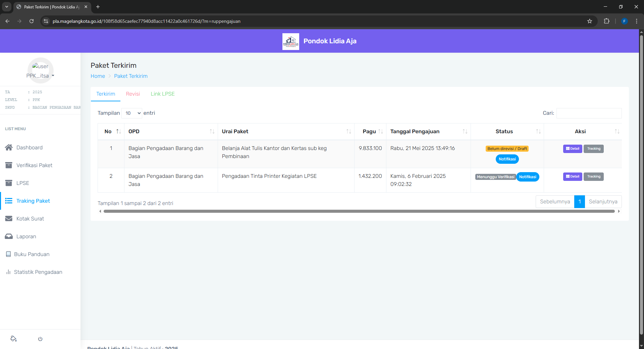Click Tracking button for Belanja Alat Tulis row
644x349 pixels.
tap(593, 149)
